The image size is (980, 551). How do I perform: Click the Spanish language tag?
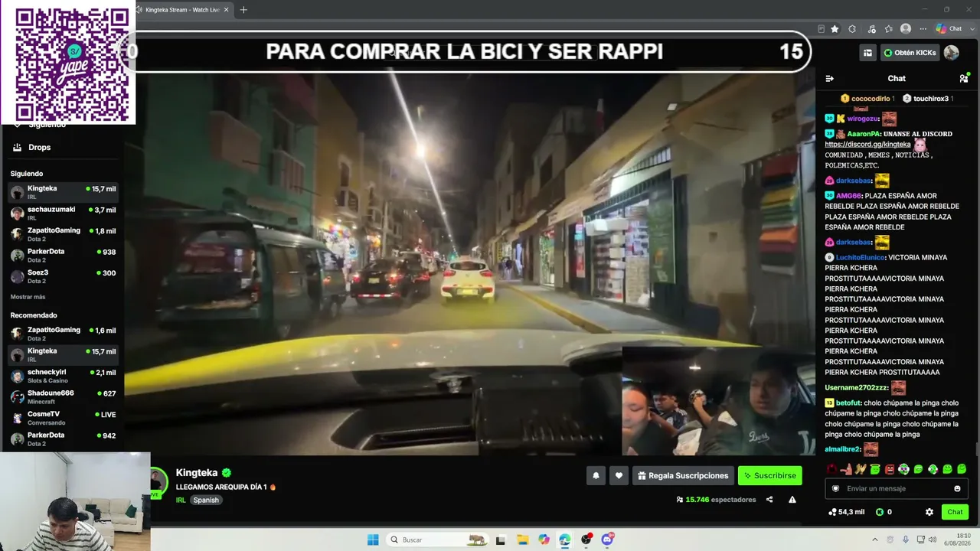206,500
